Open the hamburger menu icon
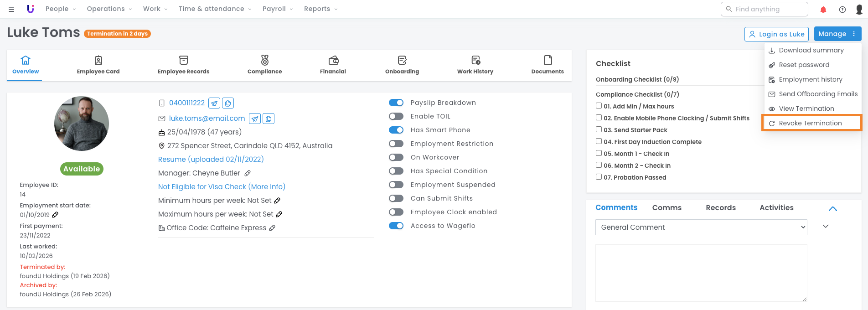The height and width of the screenshot is (310, 868). pyautogui.click(x=11, y=9)
